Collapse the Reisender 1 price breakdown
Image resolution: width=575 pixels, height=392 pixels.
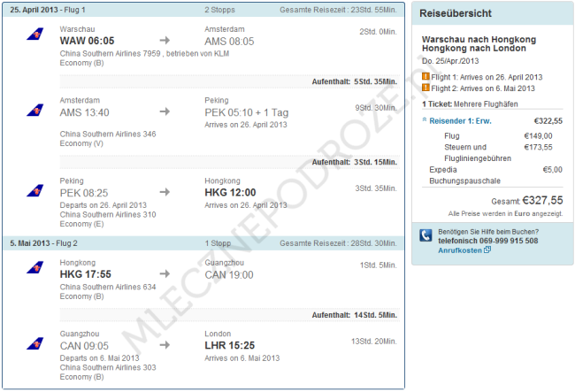pyautogui.click(x=425, y=120)
